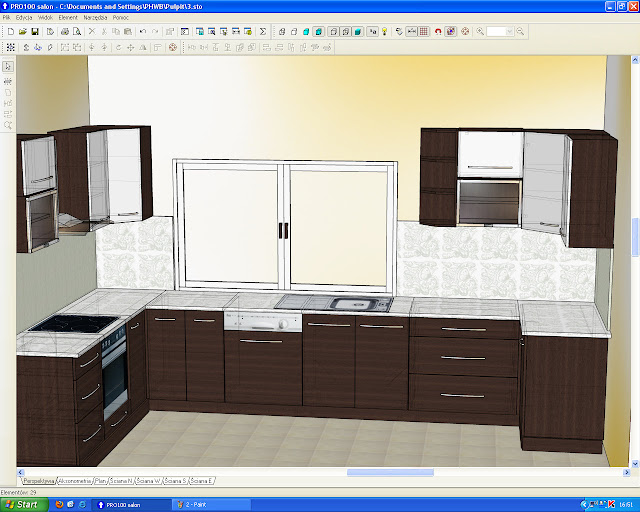Image resolution: width=640 pixels, height=512 pixels.
Task: Open the zoom level dropdown
Action: tap(509, 31)
